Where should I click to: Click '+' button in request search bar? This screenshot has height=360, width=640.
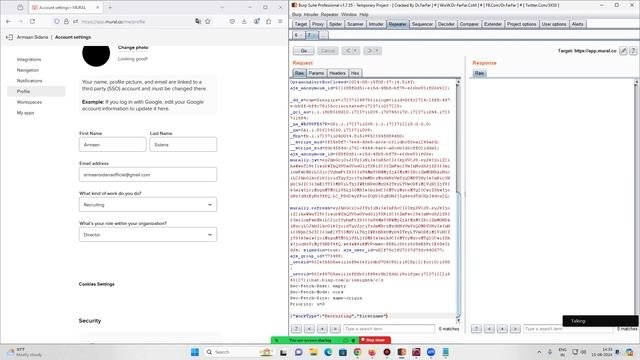322,329
